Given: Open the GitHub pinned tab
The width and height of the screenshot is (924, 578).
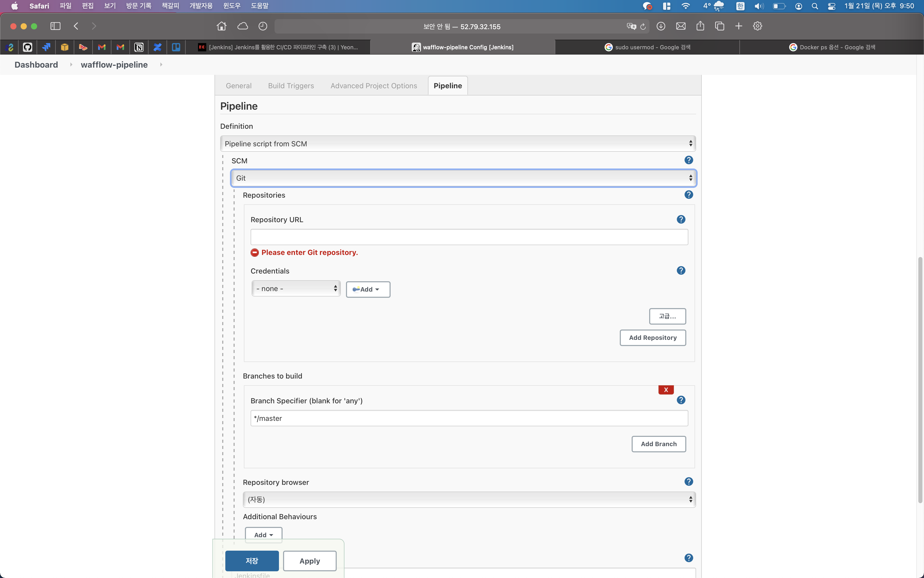Looking at the screenshot, I should pos(28,47).
